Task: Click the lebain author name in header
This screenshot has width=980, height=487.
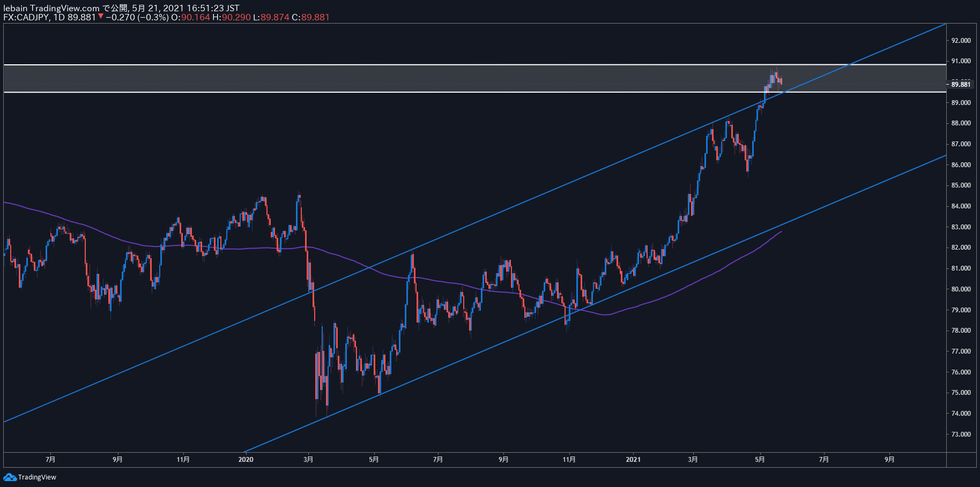Action: pos(16,8)
